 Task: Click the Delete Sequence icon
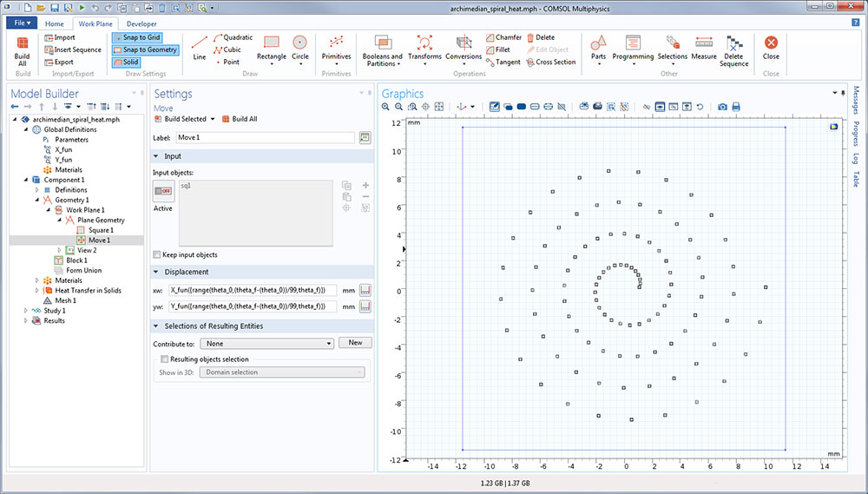coord(733,43)
